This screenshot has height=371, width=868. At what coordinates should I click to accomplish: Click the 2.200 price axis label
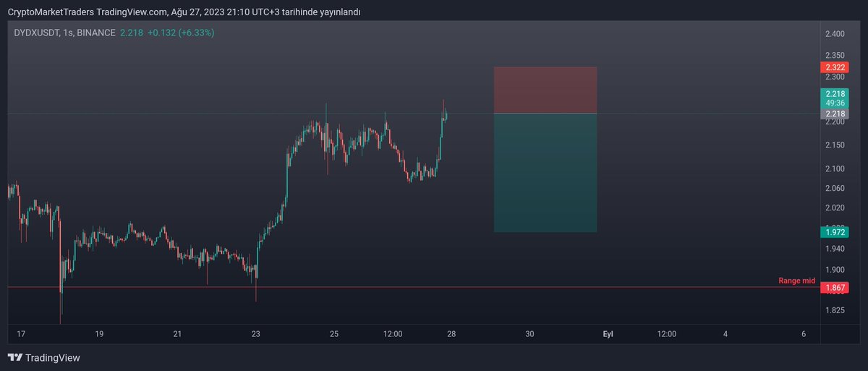pyautogui.click(x=835, y=122)
